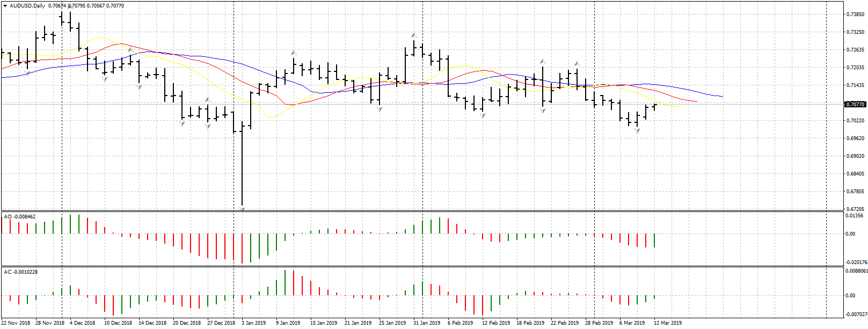
Task: Click the down fractal arrow below the 6 Mar 2019 low
Action: point(637,131)
